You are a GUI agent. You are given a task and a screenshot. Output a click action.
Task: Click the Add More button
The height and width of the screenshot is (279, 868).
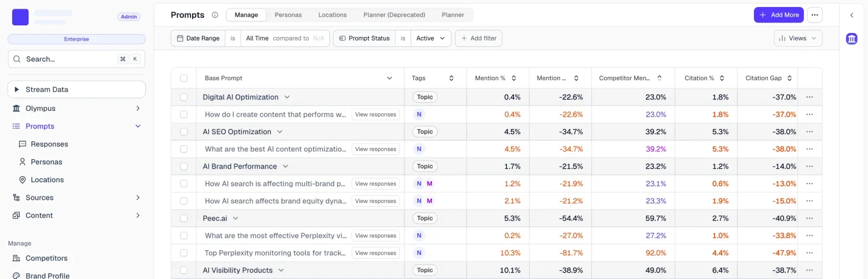tap(779, 15)
